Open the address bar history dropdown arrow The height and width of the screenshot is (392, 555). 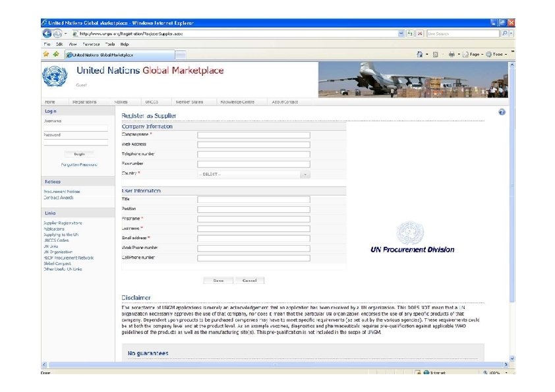tap(401, 34)
